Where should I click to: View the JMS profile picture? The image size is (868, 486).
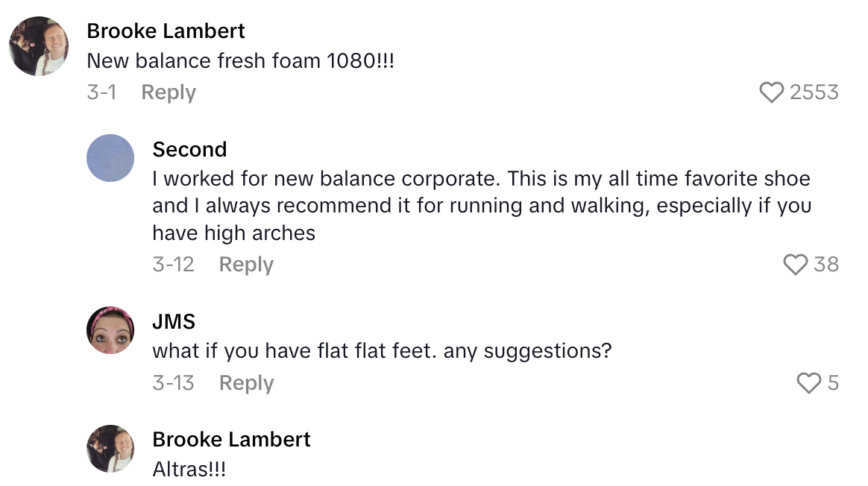pyautogui.click(x=110, y=329)
